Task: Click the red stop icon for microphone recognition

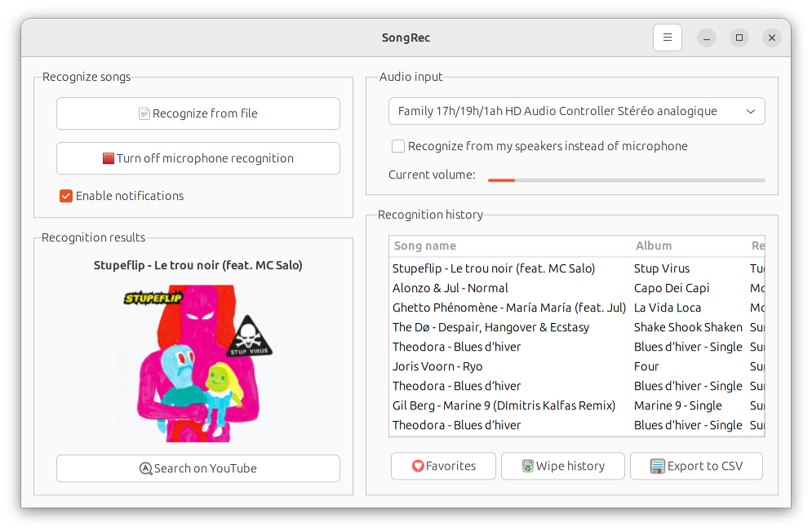Action: tap(109, 159)
